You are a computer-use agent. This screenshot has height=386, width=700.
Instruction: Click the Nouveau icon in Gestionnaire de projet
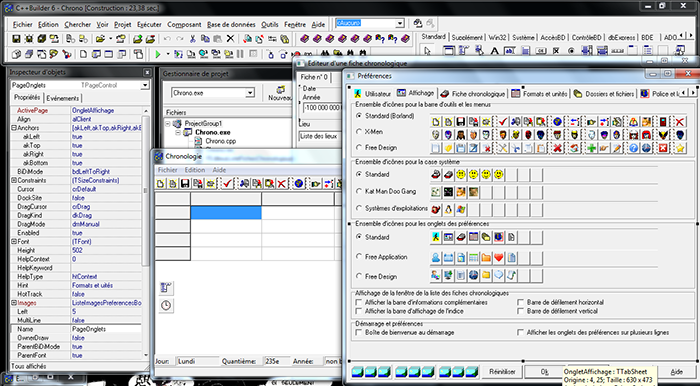click(280, 93)
